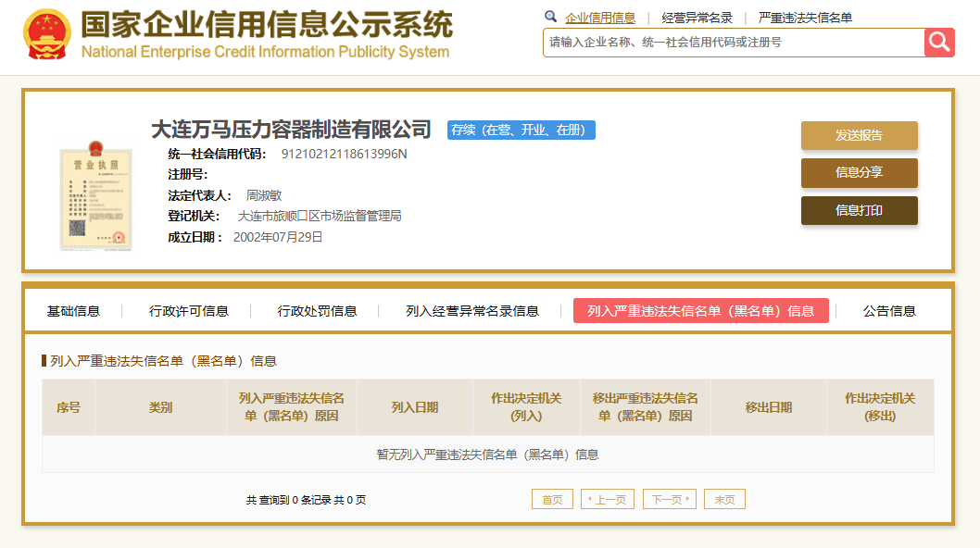
Task: Click registration authority 大连市旅顺口区市场监督管理局
Action: pyautogui.click(x=320, y=217)
